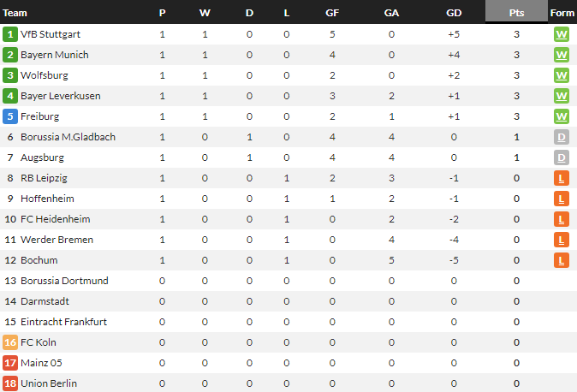Click Freiburg's win form badge

[x=562, y=116]
